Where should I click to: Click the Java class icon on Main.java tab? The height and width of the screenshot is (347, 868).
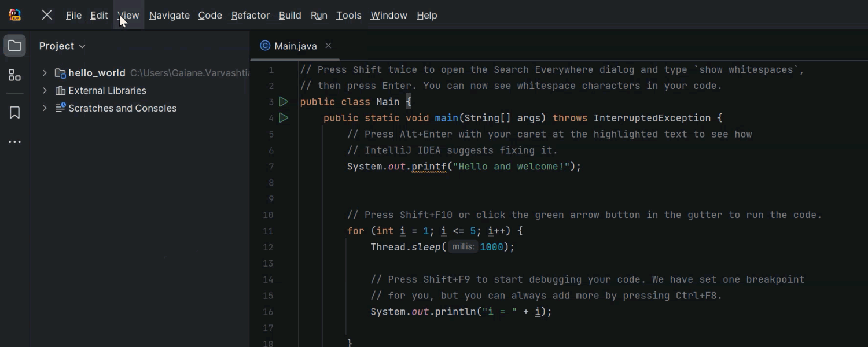click(265, 45)
